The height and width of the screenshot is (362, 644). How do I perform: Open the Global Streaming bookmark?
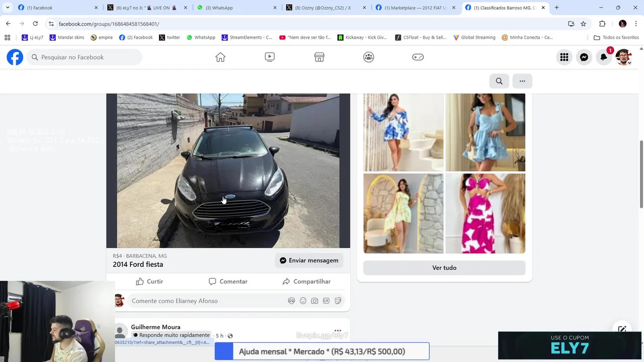(474, 37)
